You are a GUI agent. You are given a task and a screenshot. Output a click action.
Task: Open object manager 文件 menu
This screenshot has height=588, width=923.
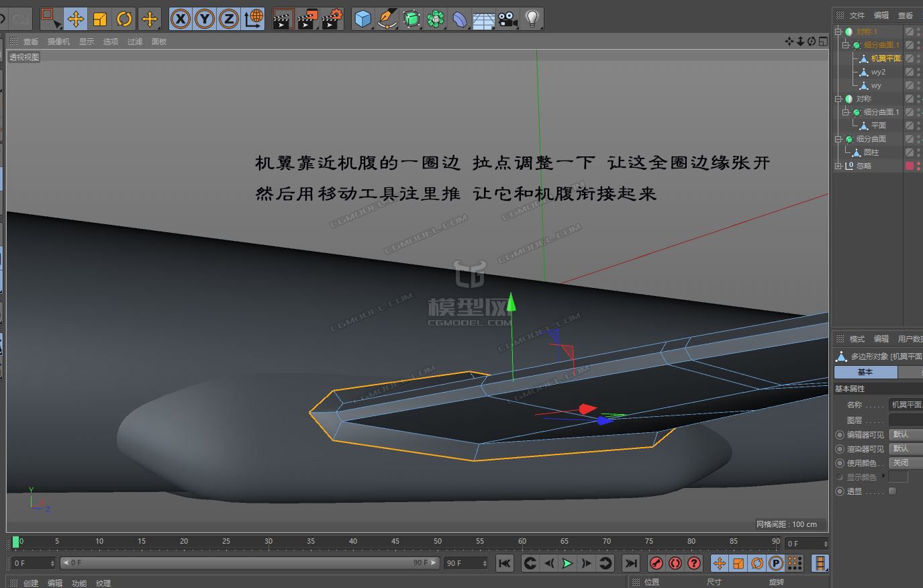click(857, 15)
